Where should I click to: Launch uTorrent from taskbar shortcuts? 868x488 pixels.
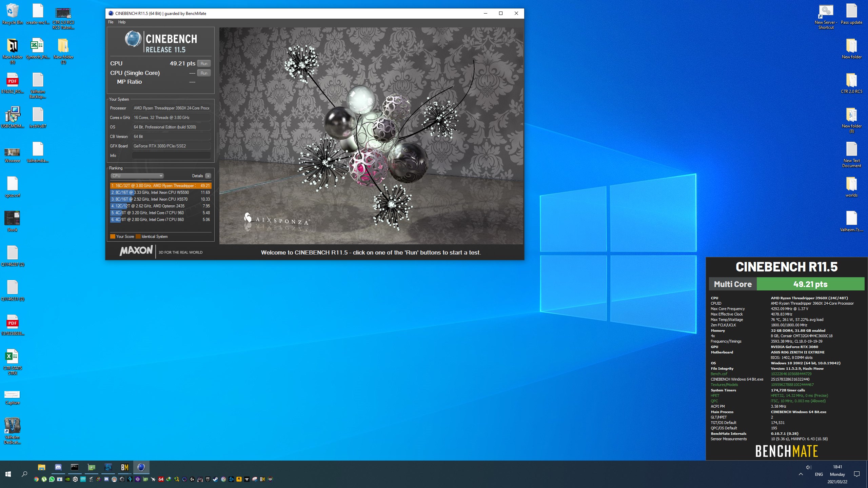click(x=44, y=479)
